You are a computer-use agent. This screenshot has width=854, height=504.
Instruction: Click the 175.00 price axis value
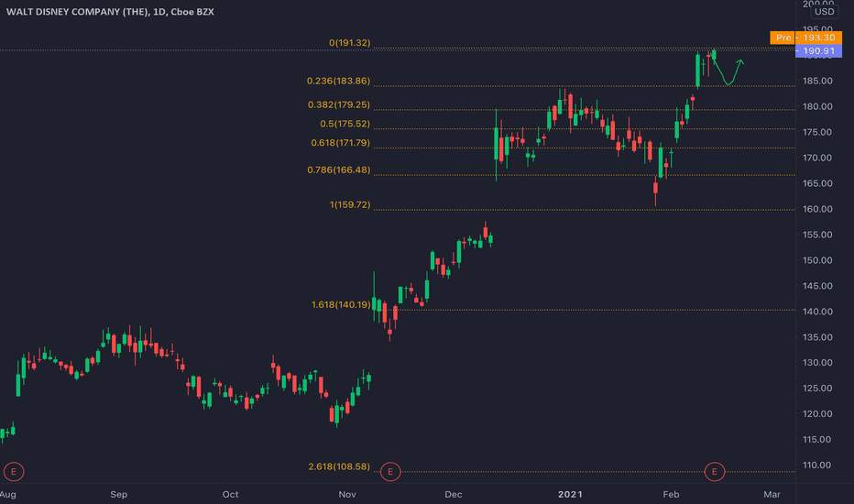817,132
